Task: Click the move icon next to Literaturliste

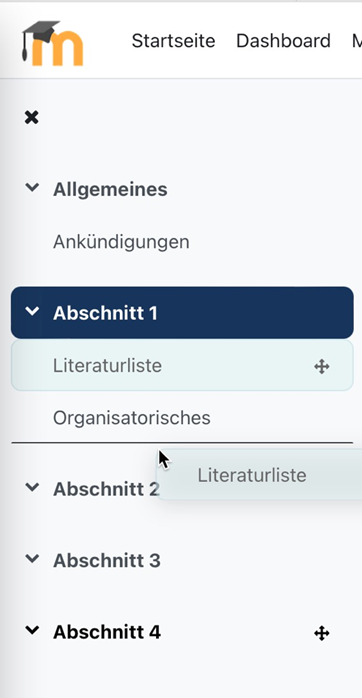Action: coord(321,367)
